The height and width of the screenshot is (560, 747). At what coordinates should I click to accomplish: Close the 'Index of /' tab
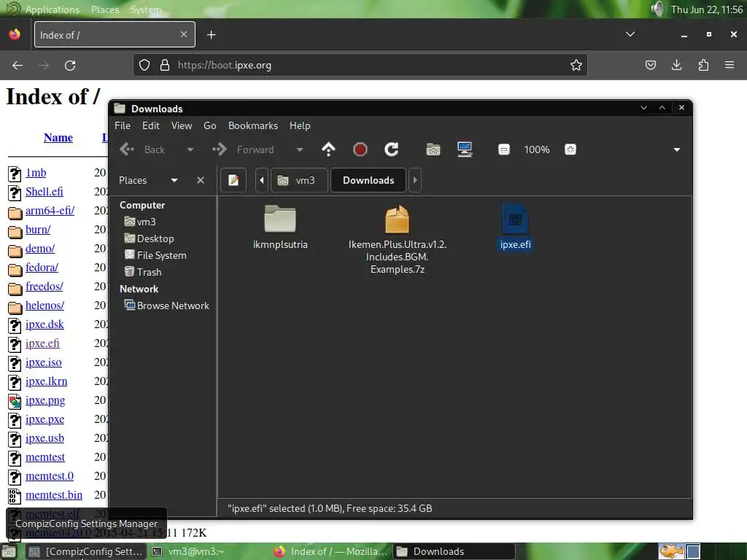point(184,34)
